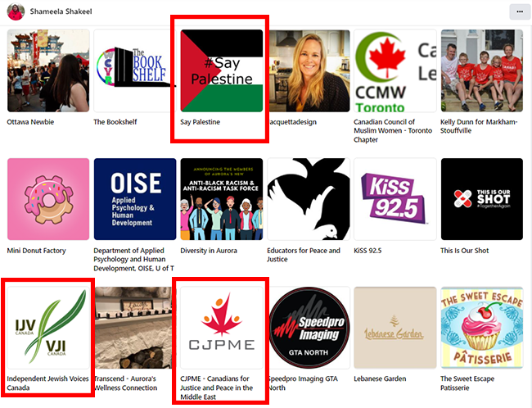Open the Educators for Peace dove logo
The height and width of the screenshot is (408, 532).
[x=309, y=199]
